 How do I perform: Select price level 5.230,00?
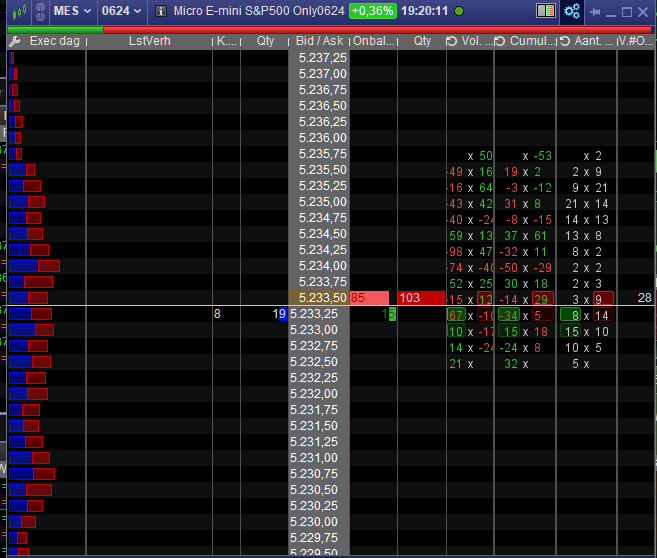tap(319, 522)
